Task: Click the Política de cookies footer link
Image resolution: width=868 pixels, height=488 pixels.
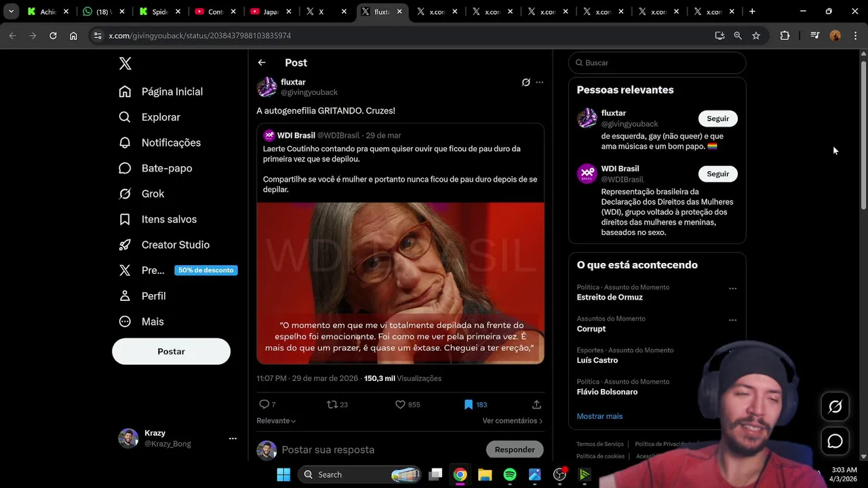Action: click(600, 456)
